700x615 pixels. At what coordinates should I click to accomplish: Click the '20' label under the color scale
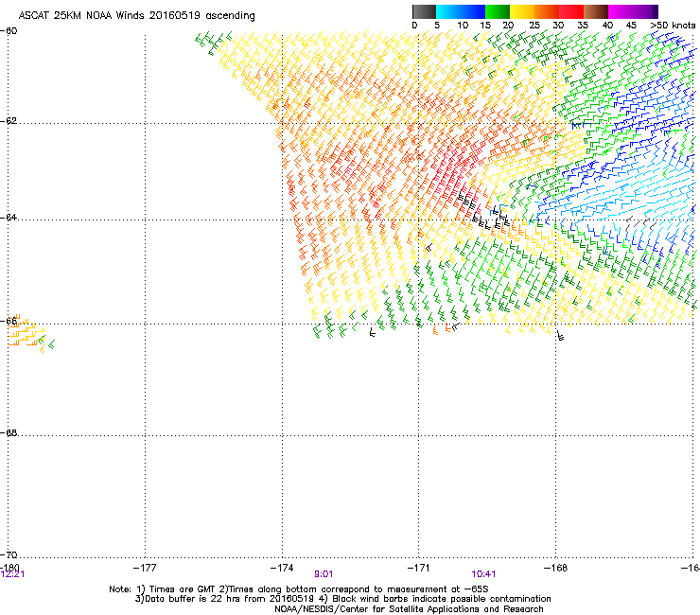[x=508, y=26]
